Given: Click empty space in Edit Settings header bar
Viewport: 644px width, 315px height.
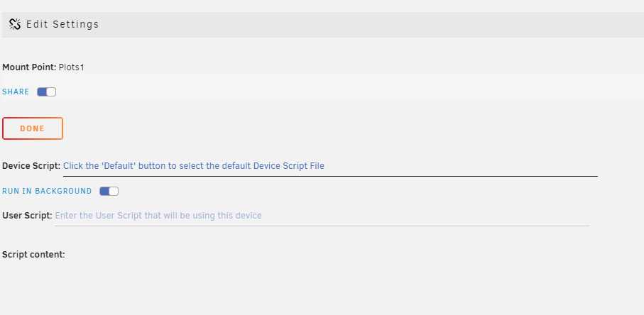Looking at the screenshot, I should pyautogui.click(x=370, y=25).
